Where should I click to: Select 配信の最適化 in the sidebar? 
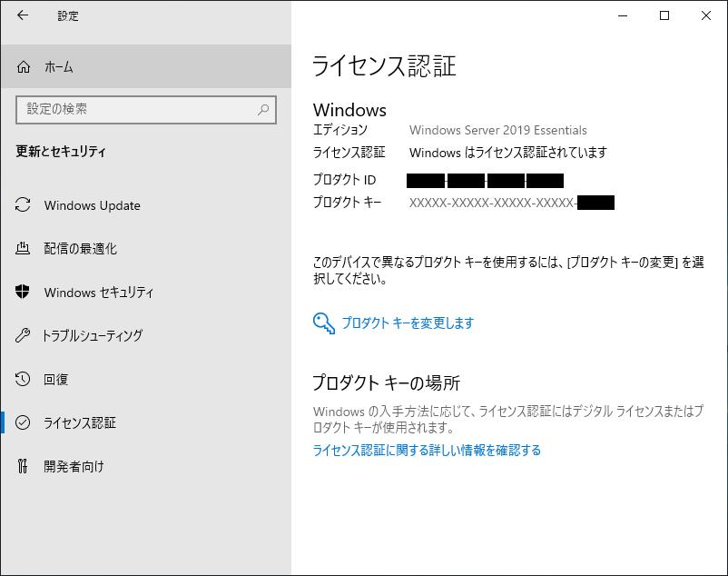click(146, 249)
